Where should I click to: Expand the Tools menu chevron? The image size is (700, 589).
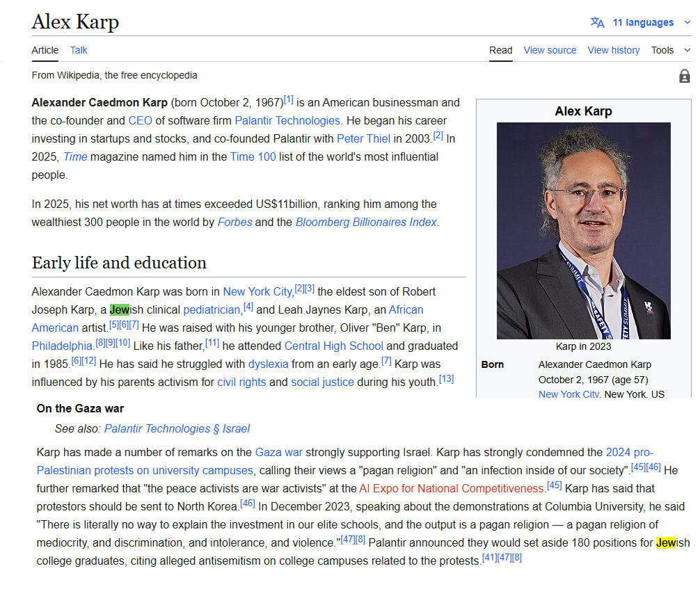tap(687, 51)
